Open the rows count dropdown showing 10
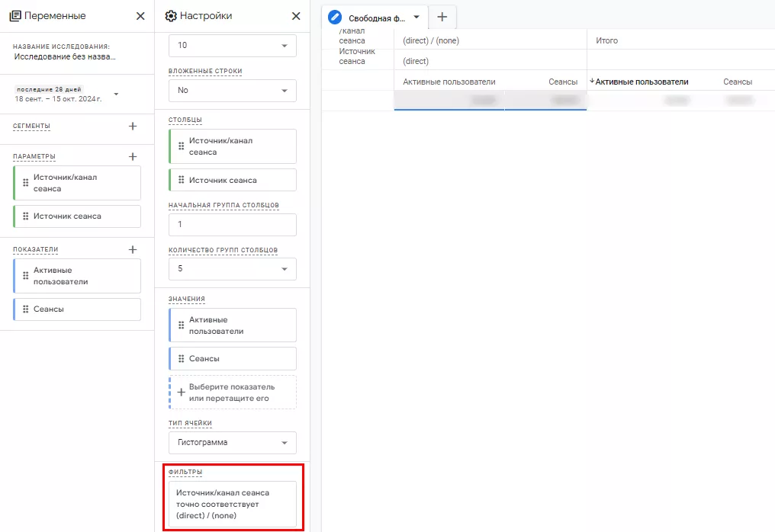The width and height of the screenshot is (775, 532). (233, 46)
